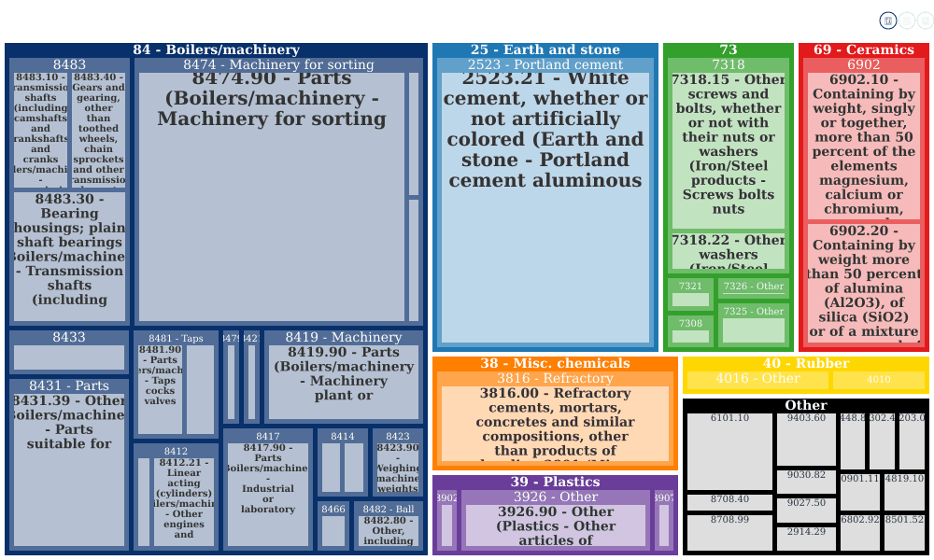
Task: Open the 38 - Misc. chemicals header
Action: tap(555, 364)
